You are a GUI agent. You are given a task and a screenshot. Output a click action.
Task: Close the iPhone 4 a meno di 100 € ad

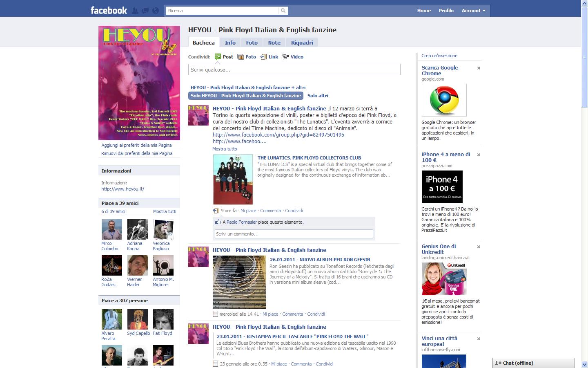pos(479,155)
